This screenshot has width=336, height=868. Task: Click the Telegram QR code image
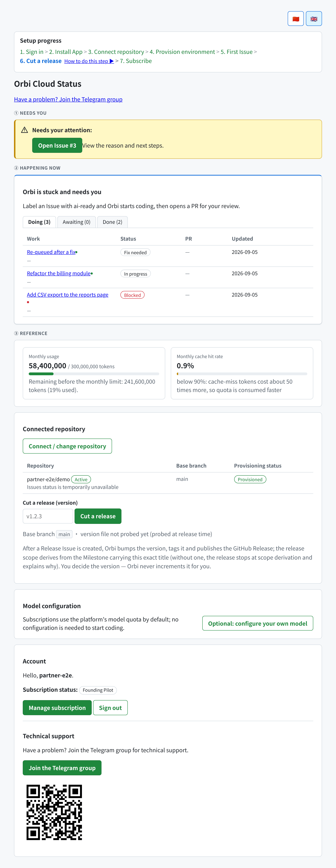[x=54, y=812]
